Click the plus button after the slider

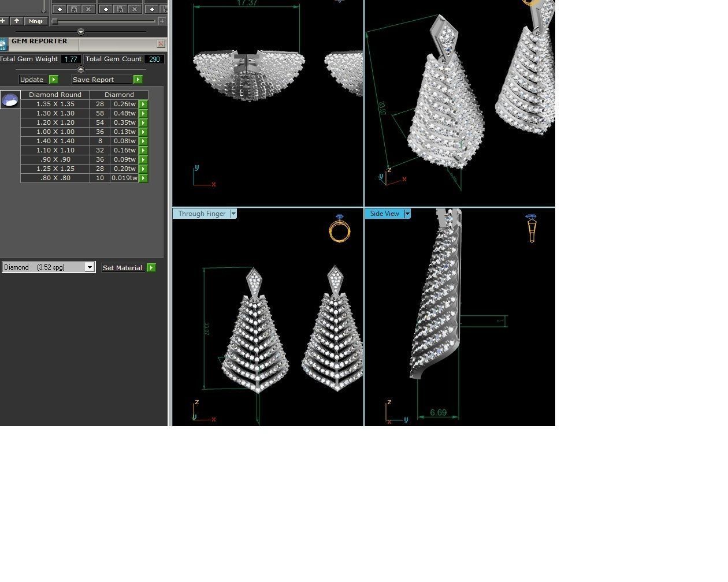pos(162,21)
